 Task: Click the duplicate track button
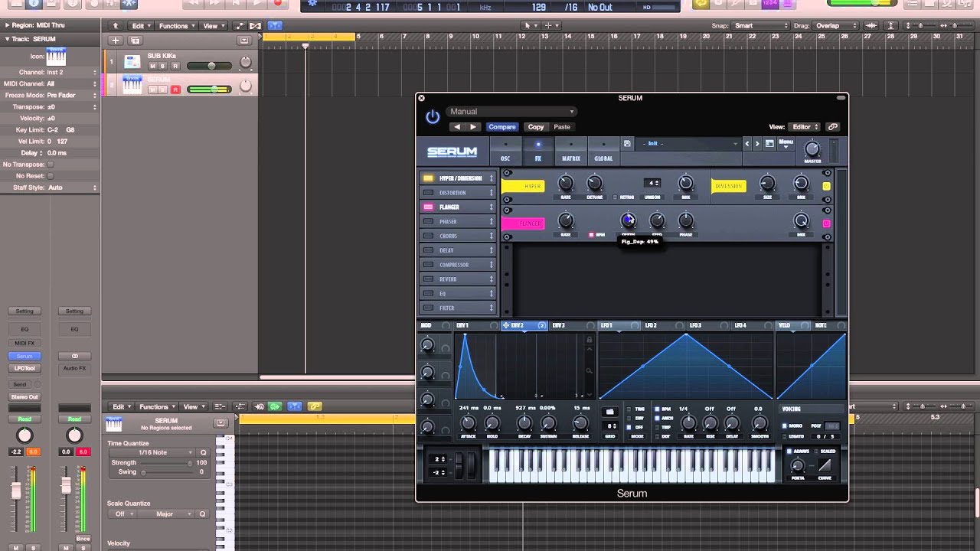pos(135,41)
